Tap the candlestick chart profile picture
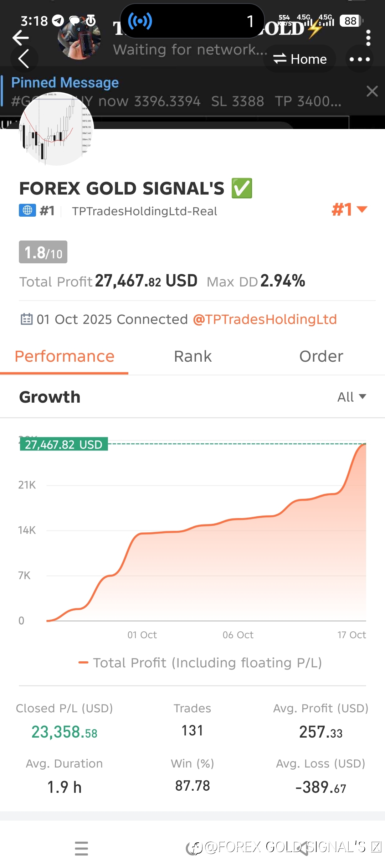The height and width of the screenshot is (868, 385). [56, 129]
